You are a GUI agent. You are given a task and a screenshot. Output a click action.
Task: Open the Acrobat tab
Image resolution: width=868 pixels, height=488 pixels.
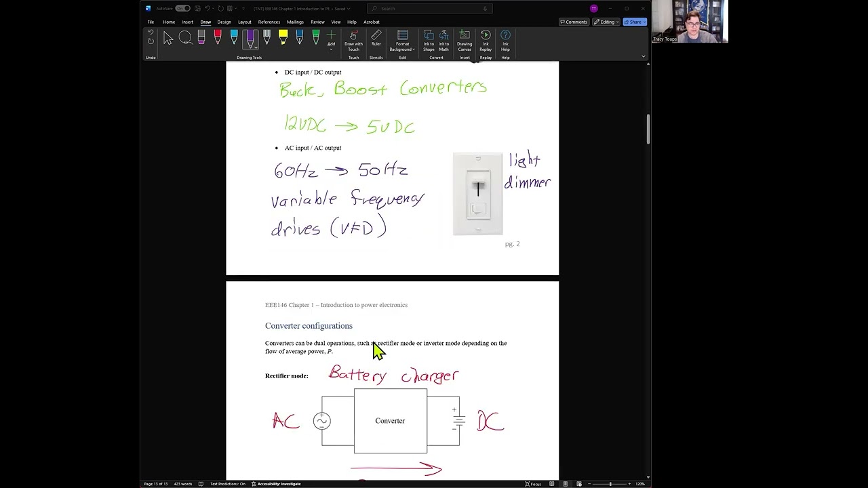(372, 22)
